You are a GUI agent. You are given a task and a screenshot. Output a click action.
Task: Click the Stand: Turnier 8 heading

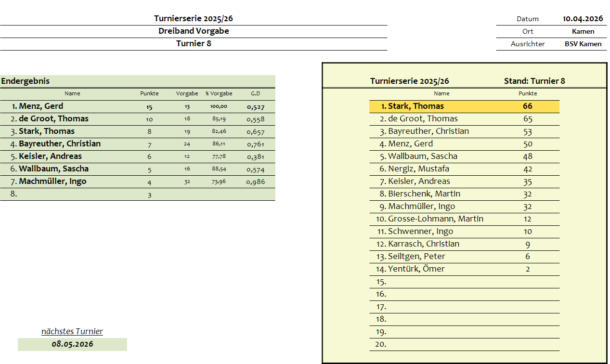[534, 81]
